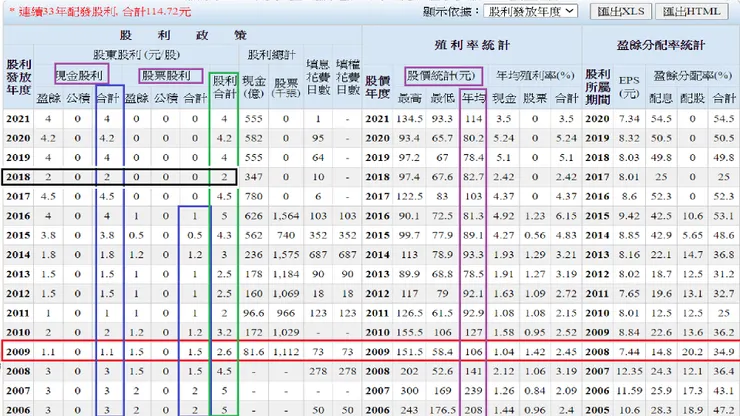740x416 pixels.
Task: Click cash yield value 4.92
Action: pos(504,216)
